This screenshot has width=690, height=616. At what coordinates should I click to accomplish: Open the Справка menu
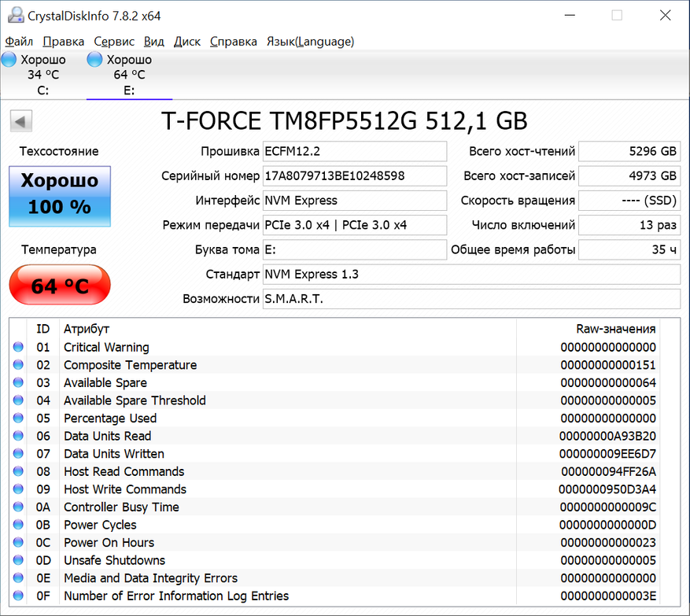pos(233,42)
